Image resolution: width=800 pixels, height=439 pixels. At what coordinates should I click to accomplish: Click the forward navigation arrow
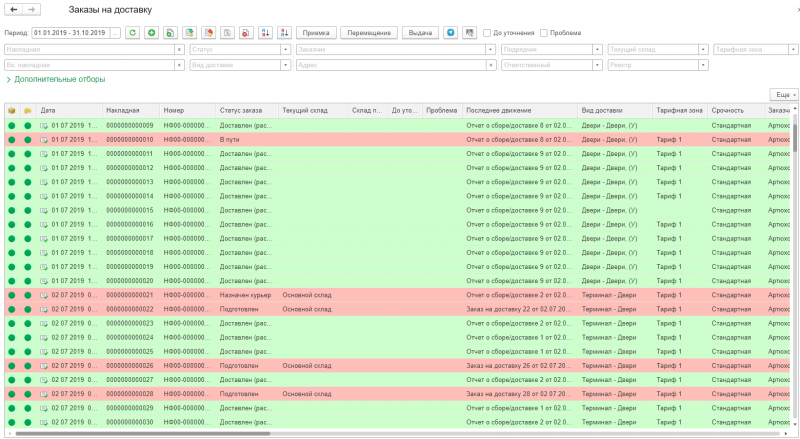click(x=32, y=9)
